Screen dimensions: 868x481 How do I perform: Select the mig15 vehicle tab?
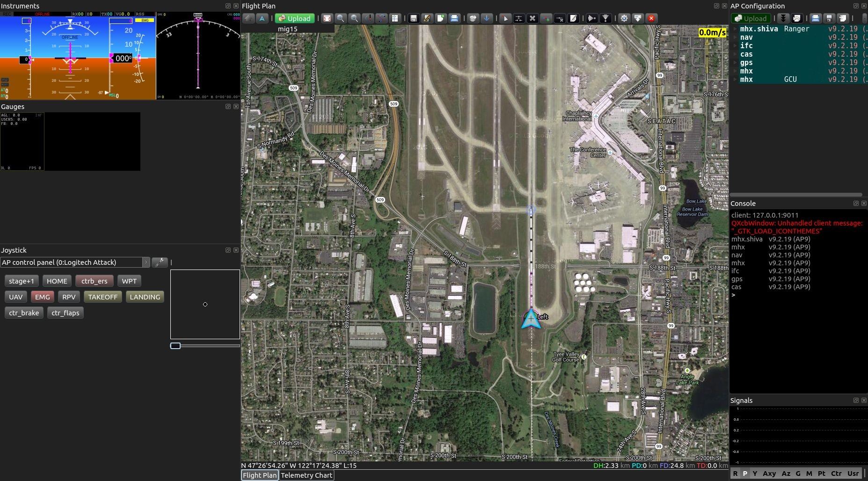click(287, 29)
